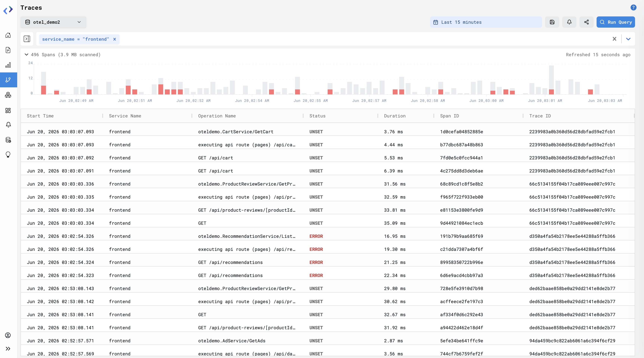Open the Home page from sidebar

pyautogui.click(x=8, y=35)
